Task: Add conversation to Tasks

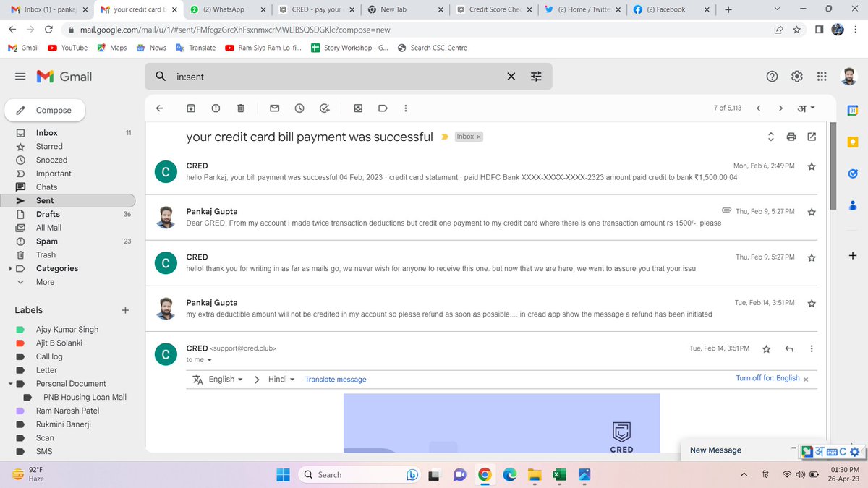Action: point(325,108)
